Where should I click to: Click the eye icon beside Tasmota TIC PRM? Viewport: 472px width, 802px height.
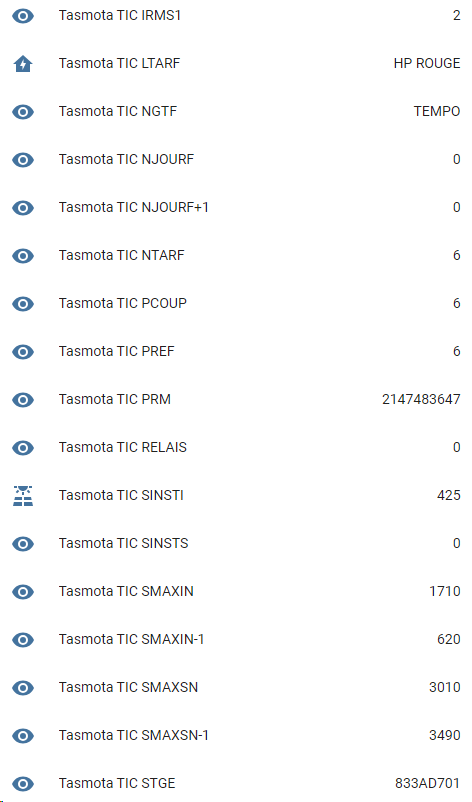point(23,399)
